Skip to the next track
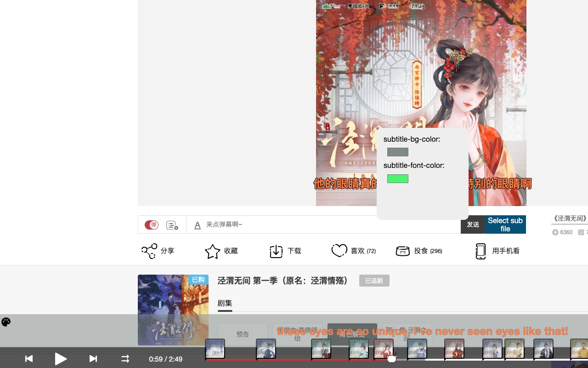This screenshot has height=368, width=588. 93,358
